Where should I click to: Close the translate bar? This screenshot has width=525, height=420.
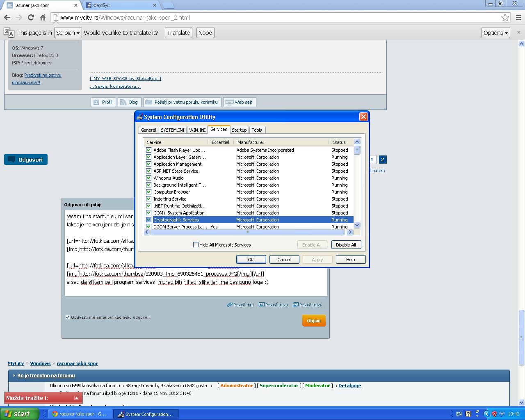click(x=518, y=32)
